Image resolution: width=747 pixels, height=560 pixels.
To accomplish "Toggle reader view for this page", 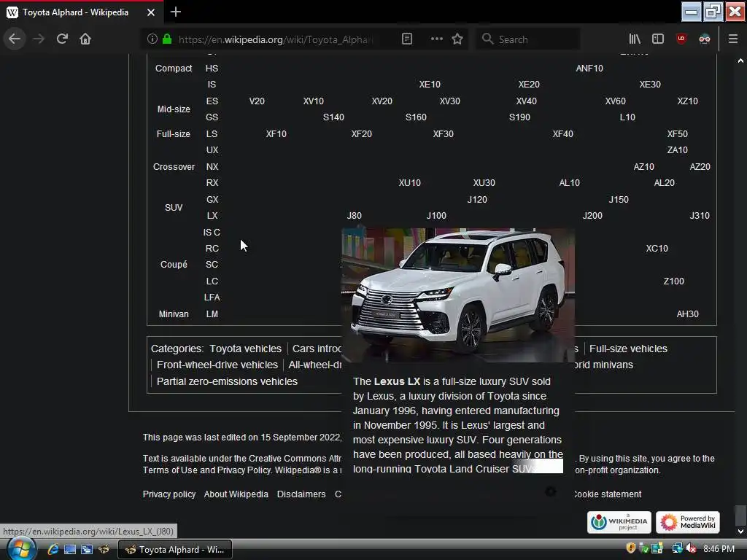I will (407, 39).
